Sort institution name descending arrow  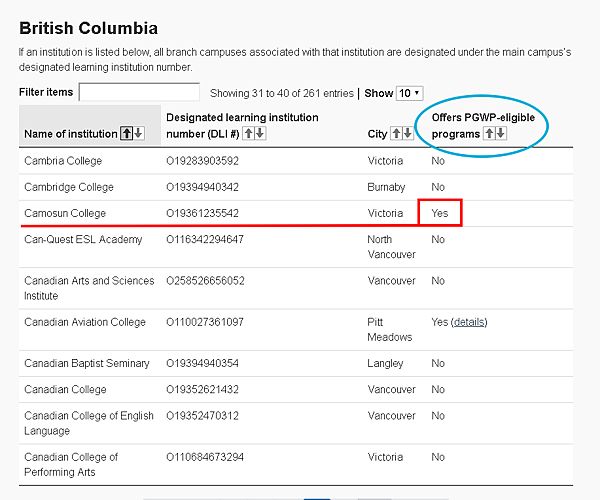pos(139,134)
